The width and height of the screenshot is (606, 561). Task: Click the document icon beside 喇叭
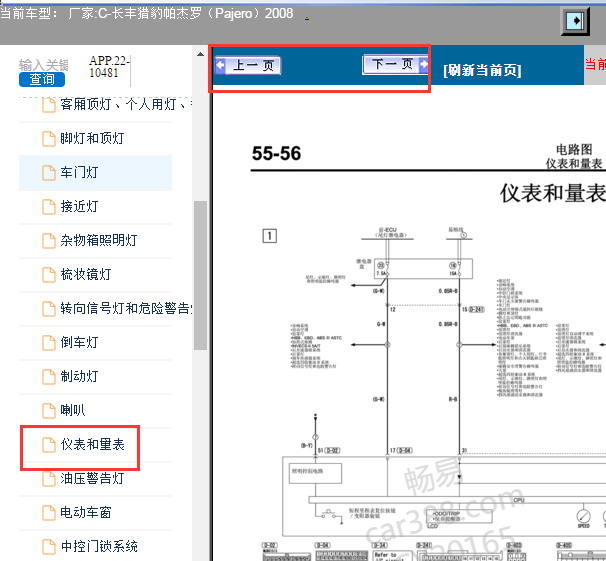click(49, 411)
